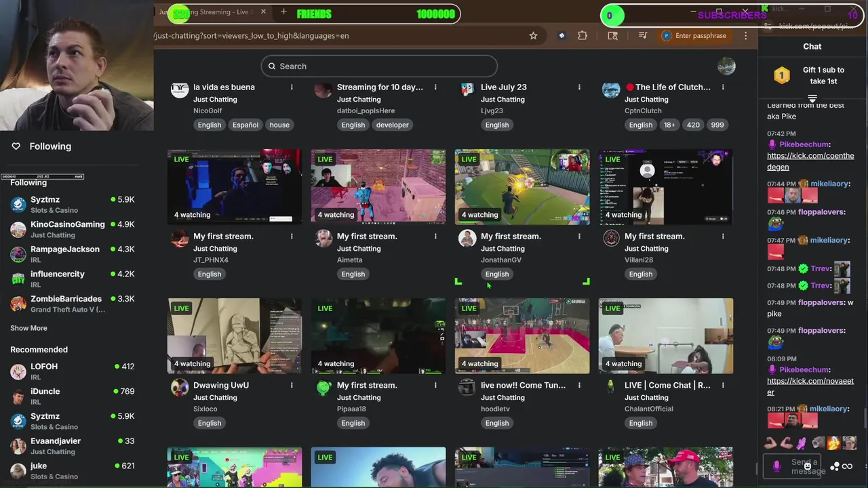Screen dimensions: 868x488
Task: Open kick.com/novaaeter link in chat
Action: coord(810,386)
